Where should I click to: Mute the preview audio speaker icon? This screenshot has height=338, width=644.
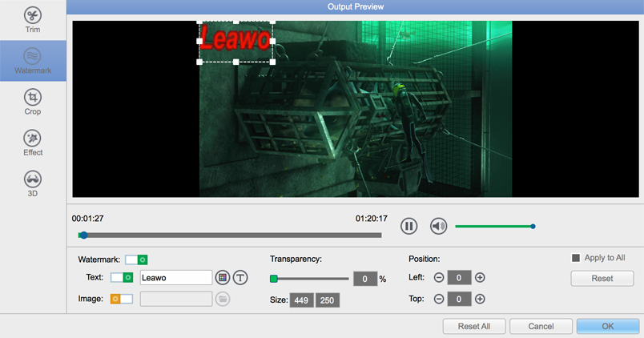tap(438, 226)
